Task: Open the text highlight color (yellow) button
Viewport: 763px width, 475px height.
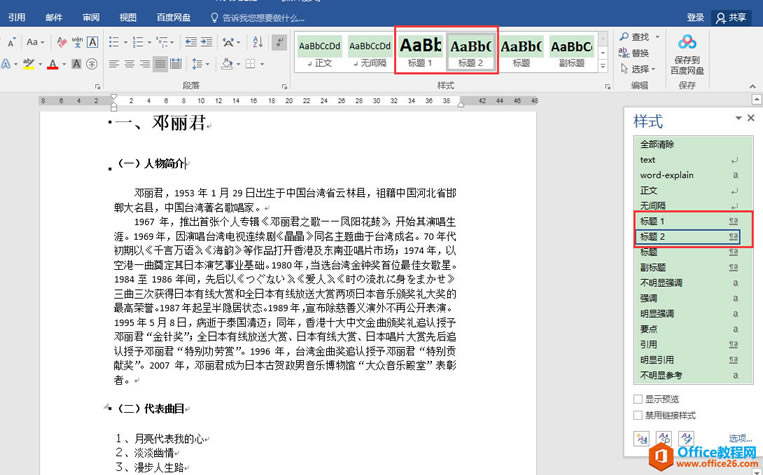Action: (x=29, y=64)
